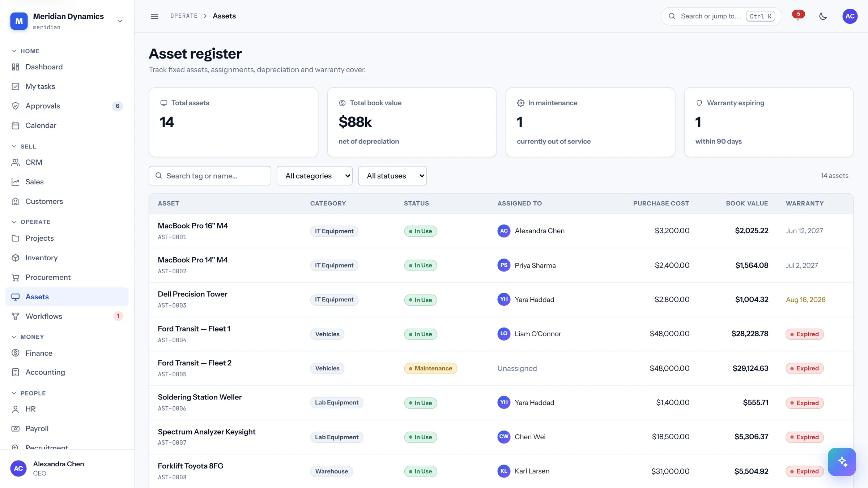Click the Payroll banknote icon
The image size is (868, 488).
pos(16,429)
